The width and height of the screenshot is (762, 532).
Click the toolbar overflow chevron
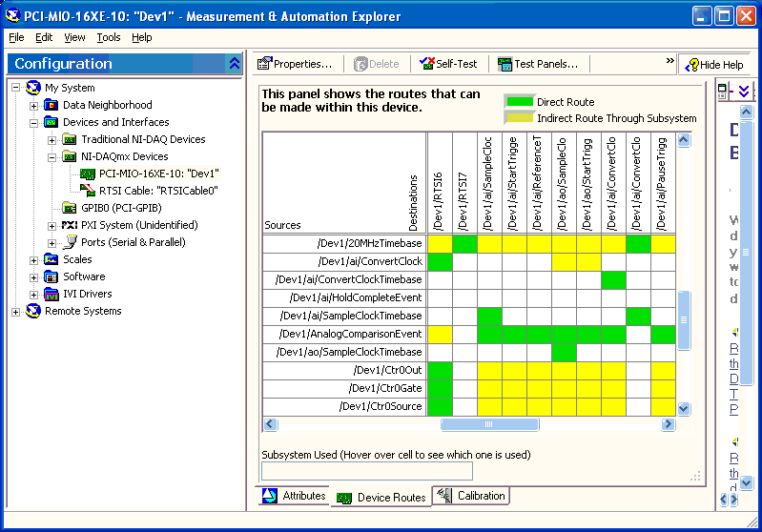tap(669, 62)
